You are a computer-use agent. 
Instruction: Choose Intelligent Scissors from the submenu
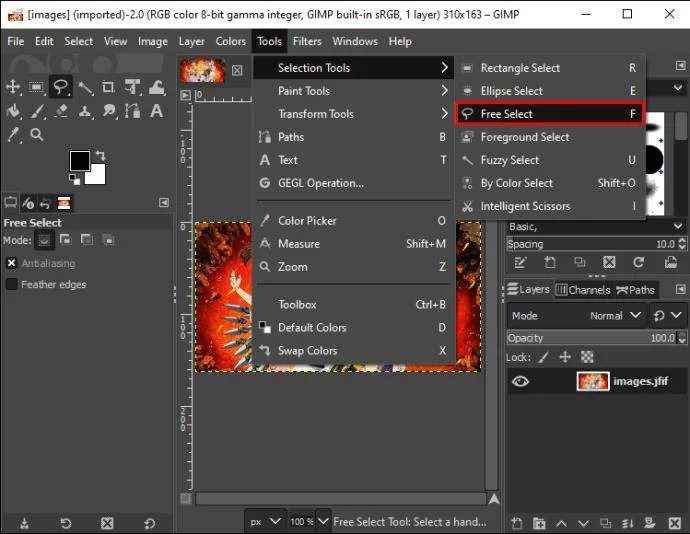point(550,206)
